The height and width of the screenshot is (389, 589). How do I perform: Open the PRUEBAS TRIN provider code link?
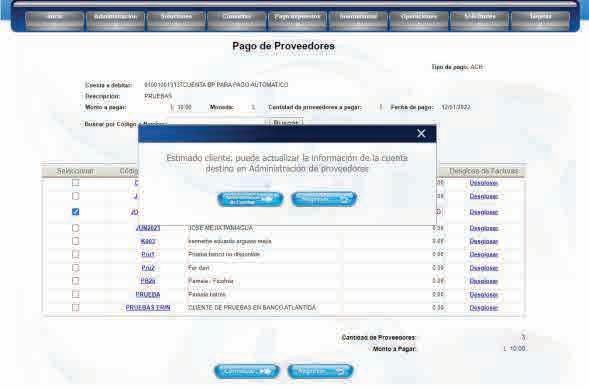click(148, 308)
